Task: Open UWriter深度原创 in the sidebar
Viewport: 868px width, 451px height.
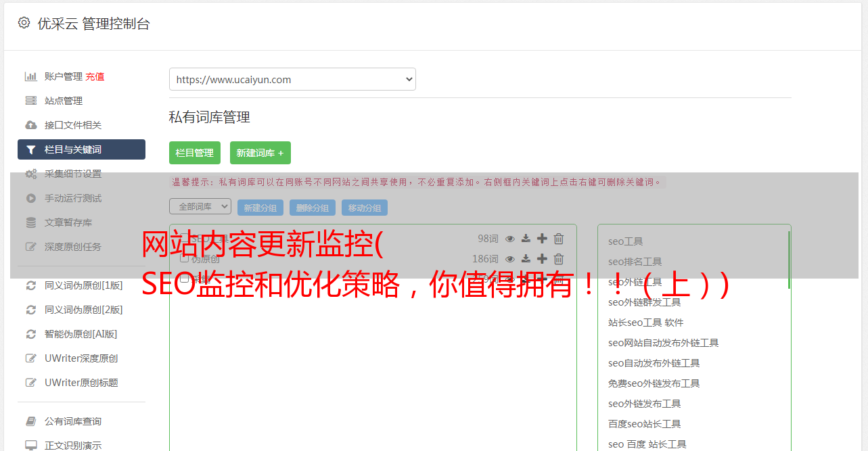Action: click(x=81, y=358)
